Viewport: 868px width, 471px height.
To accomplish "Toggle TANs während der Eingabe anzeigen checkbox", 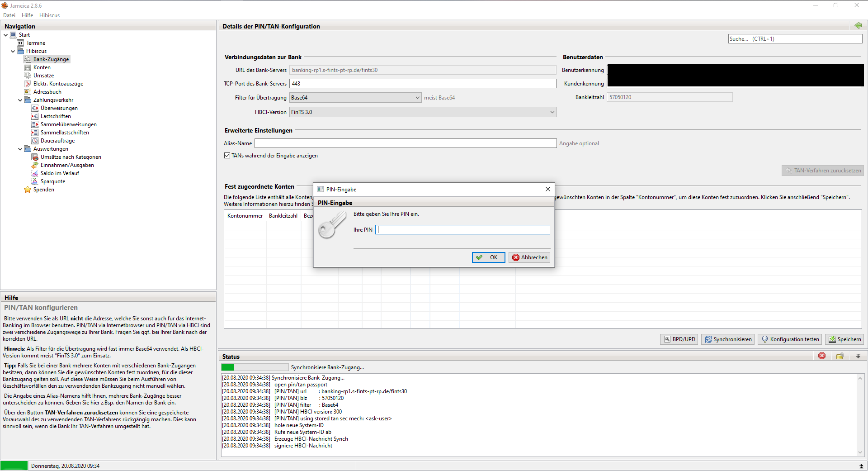I will click(x=227, y=156).
